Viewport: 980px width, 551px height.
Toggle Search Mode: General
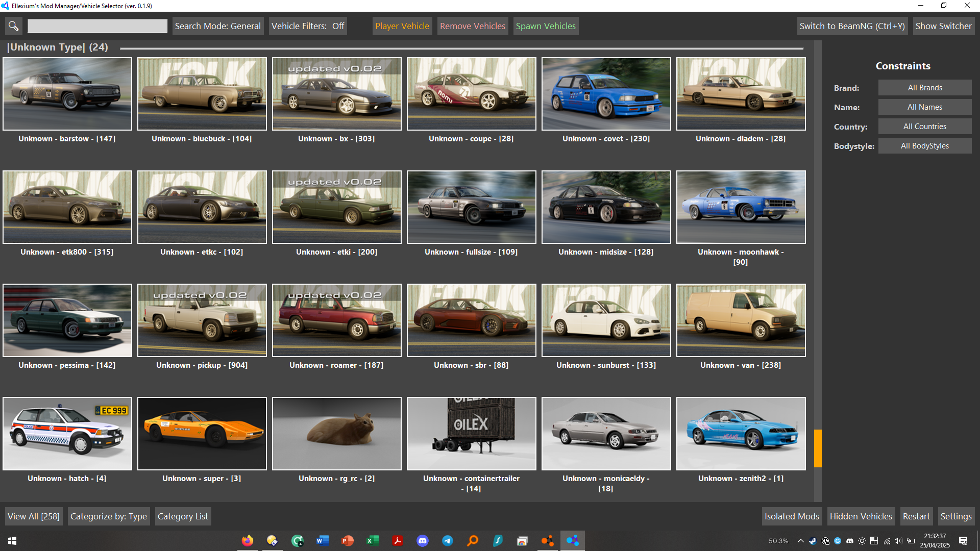pos(217,26)
